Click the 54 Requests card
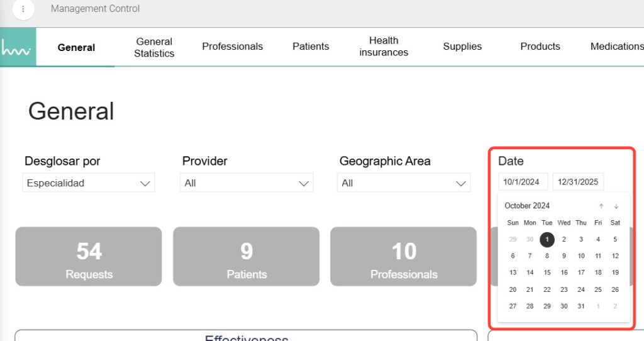 pos(89,257)
